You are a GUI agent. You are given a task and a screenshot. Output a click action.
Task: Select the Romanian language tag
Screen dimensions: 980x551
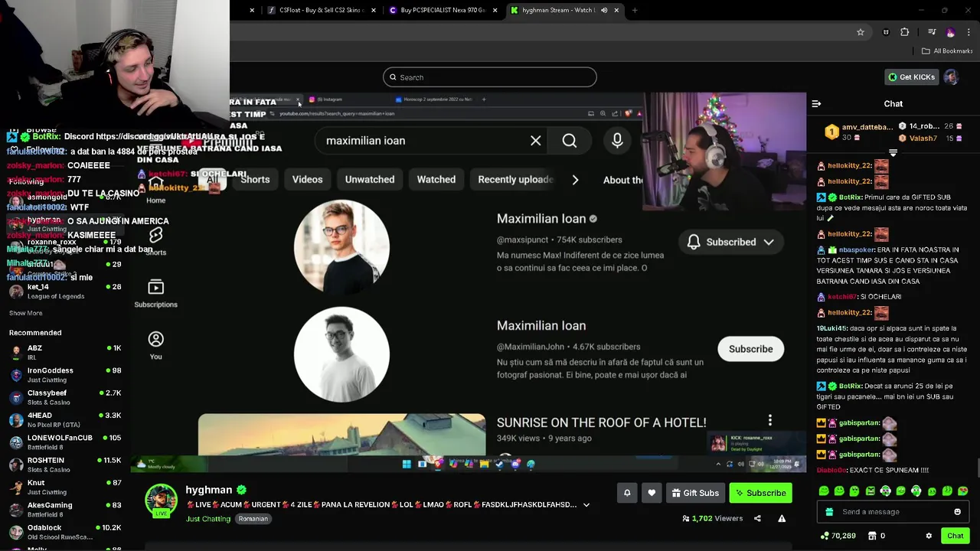(x=253, y=519)
